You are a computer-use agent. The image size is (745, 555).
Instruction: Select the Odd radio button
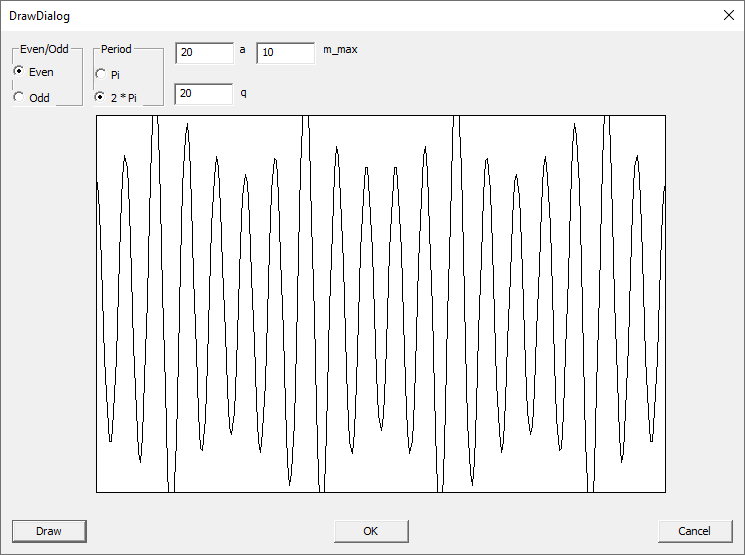(19, 98)
